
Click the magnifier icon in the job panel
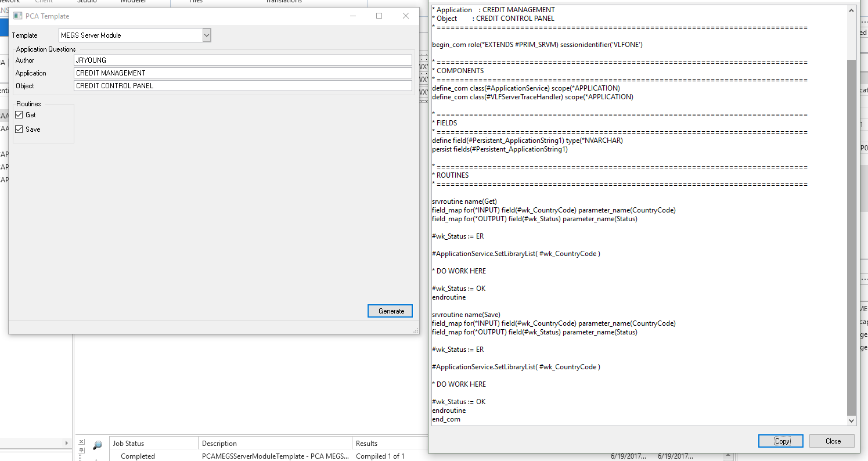tap(98, 445)
